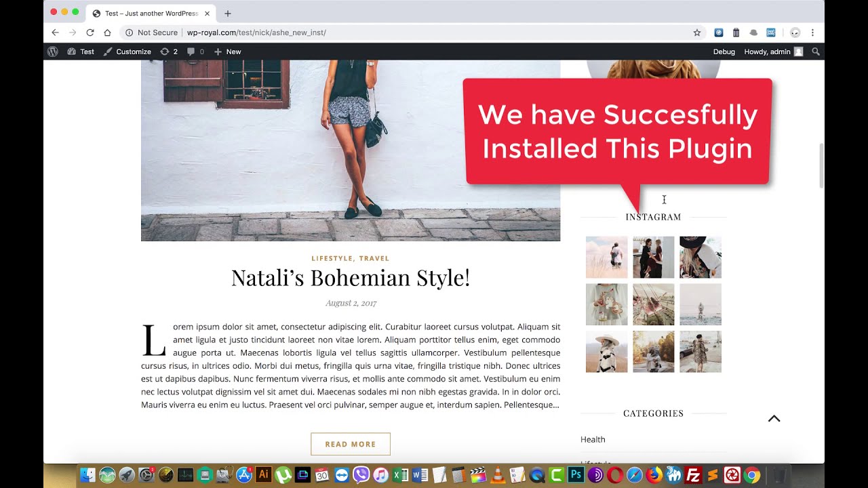
Task: Click Debug in the admin bar
Action: [x=724, y=52]
